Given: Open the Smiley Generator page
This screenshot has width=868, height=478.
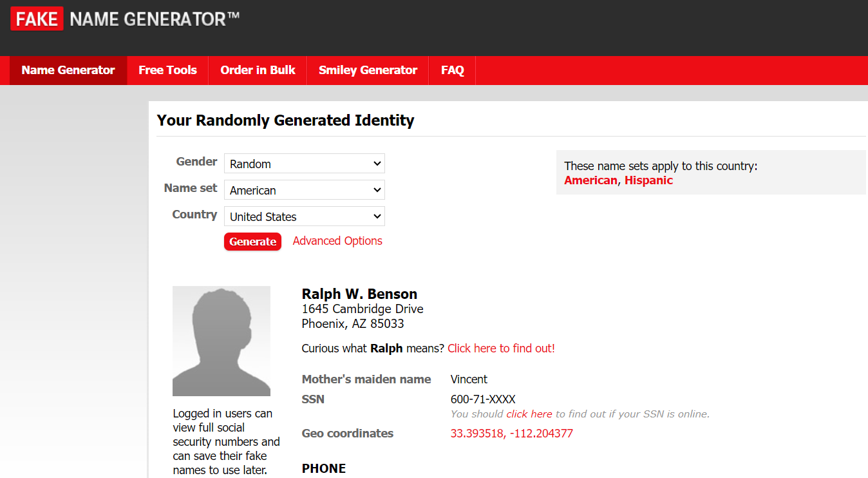Looking at the screenshot, I should (368, 70).
